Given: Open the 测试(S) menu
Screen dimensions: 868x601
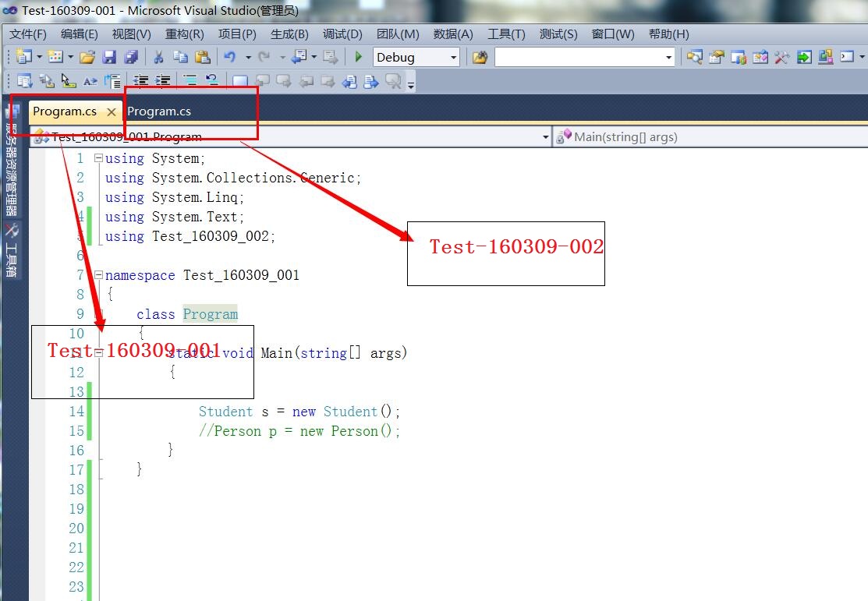Looking at the screenshot, I should [558, 34].
